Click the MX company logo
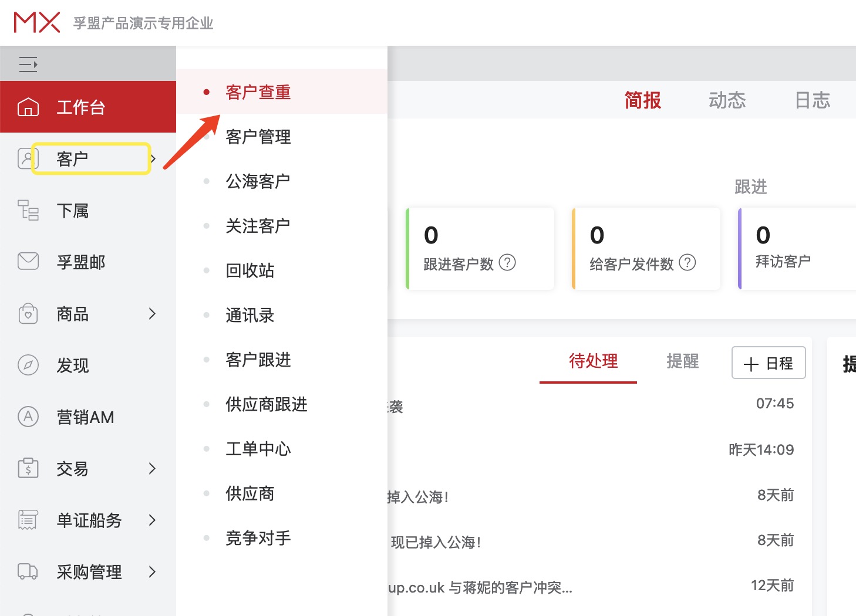The image size is (856, 616). click(36, 22)
